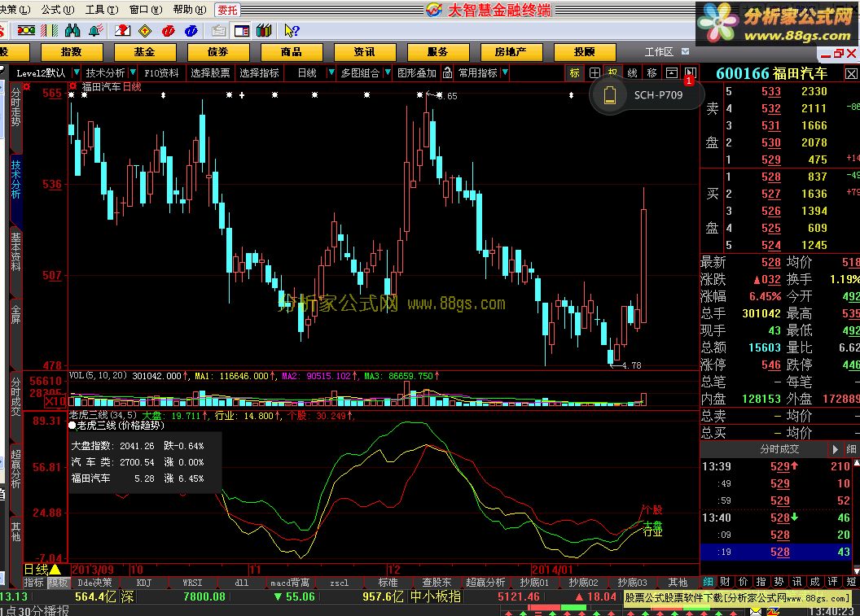
Task: Click the 委托 order entrust button
Action: click(x=227, y=10)
